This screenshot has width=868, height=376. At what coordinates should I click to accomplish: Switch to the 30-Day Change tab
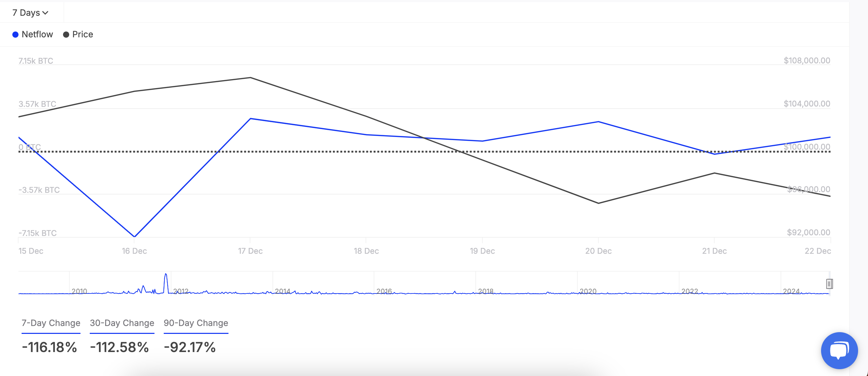click(122, 323)
